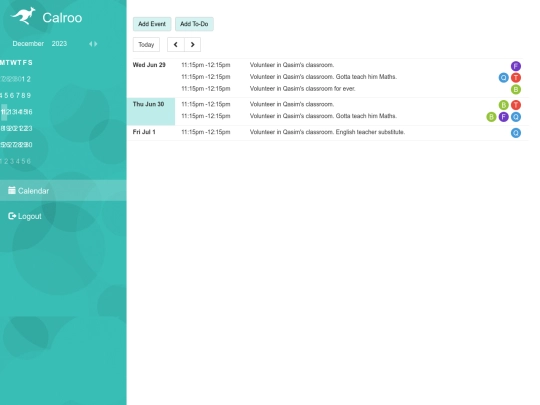This screenshot has height=405, width=540.
Task: Select day 7 in the mini calendar
Action: (x=18, y=95)
